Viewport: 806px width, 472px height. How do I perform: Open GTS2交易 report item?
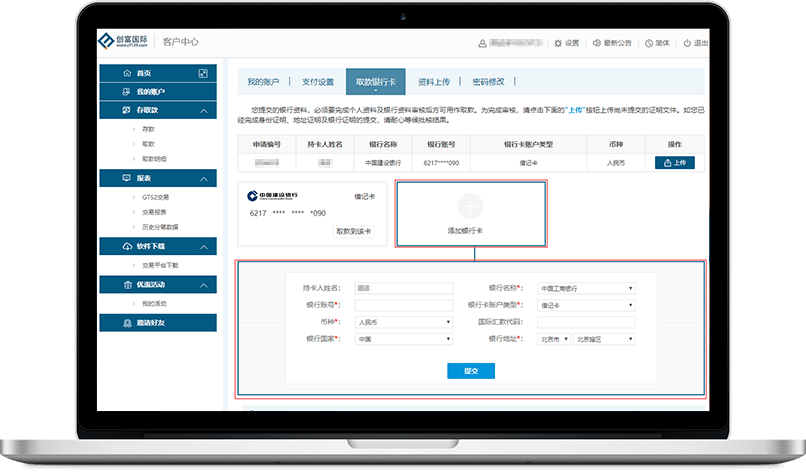coord(155,197)
